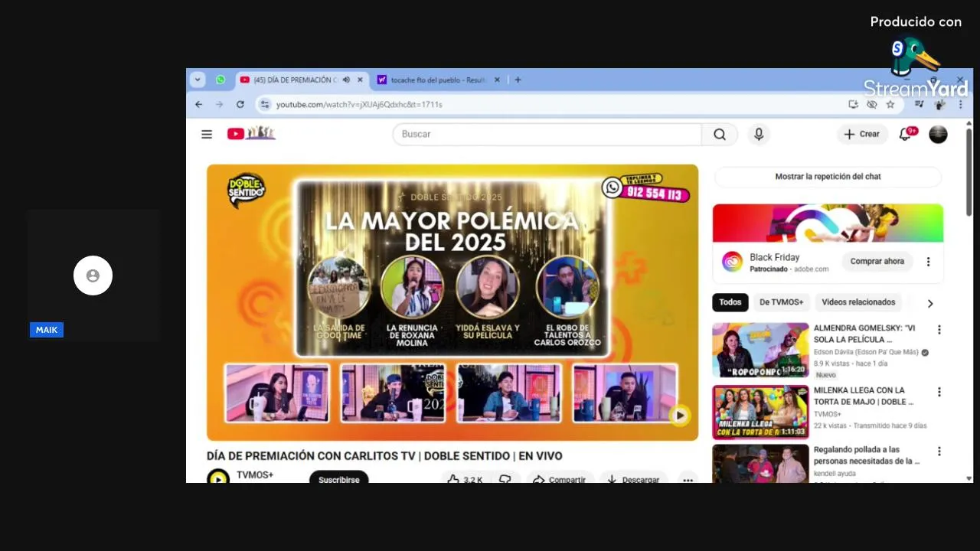Reload the page with refresh icon
980x551 pixels.
(x=240, y=104)
